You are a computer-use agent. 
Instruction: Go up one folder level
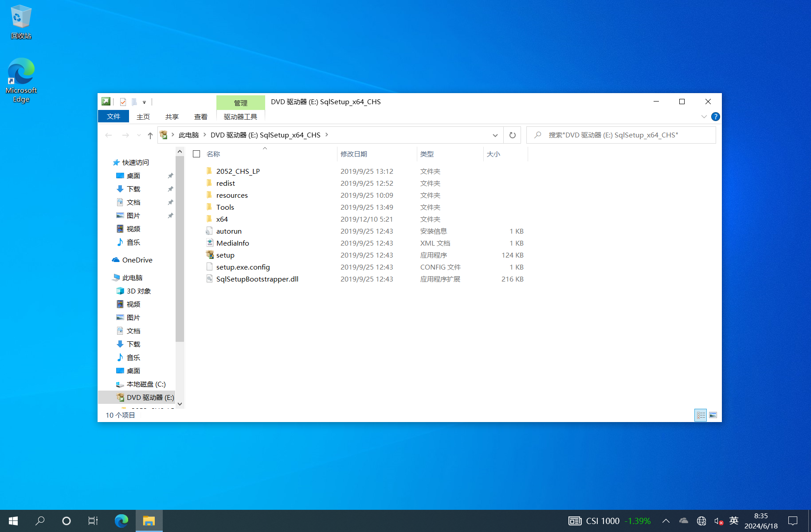coord(150,135)
